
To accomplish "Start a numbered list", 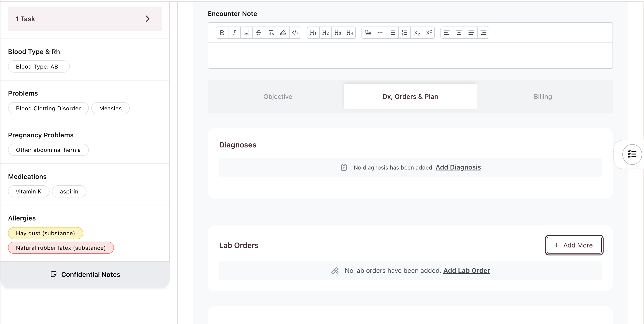I will coord(404,33).
